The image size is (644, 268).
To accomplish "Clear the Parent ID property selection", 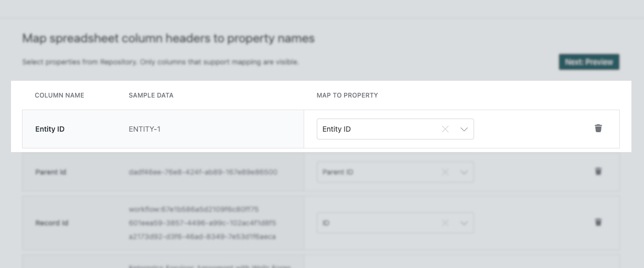I will click(x=445, y=172).
